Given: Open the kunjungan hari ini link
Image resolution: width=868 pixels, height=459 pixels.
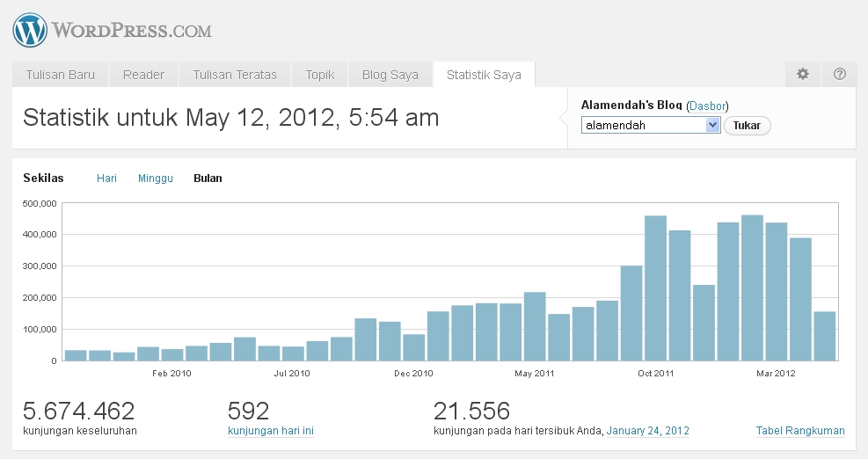Looking at the screenshot, I should pyautogui.click(x=270, y=431).
